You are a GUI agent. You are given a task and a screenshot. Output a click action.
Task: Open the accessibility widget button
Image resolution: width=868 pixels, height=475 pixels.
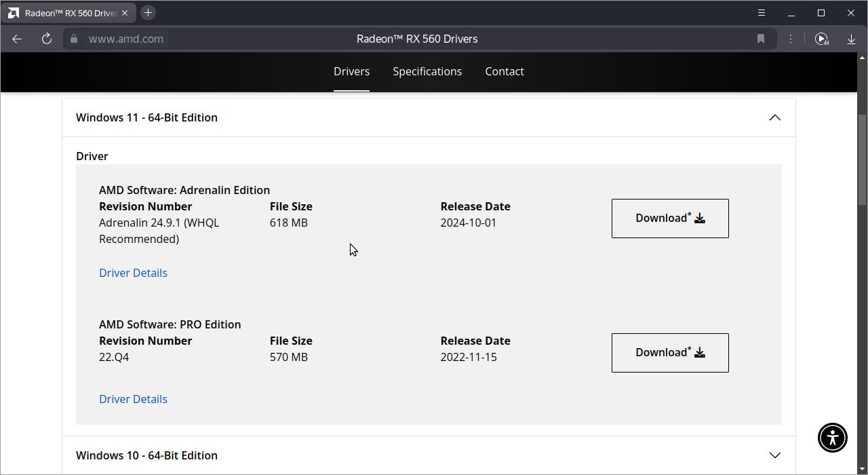(832, 437)
